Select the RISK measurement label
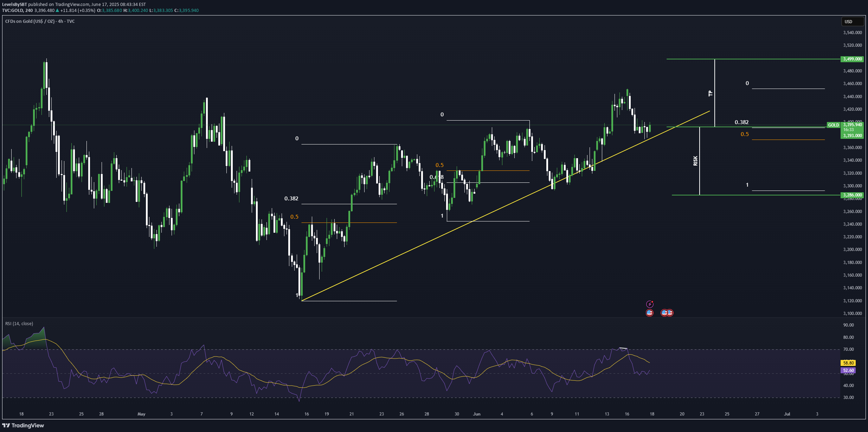868x432 pixels. point(695,161)
